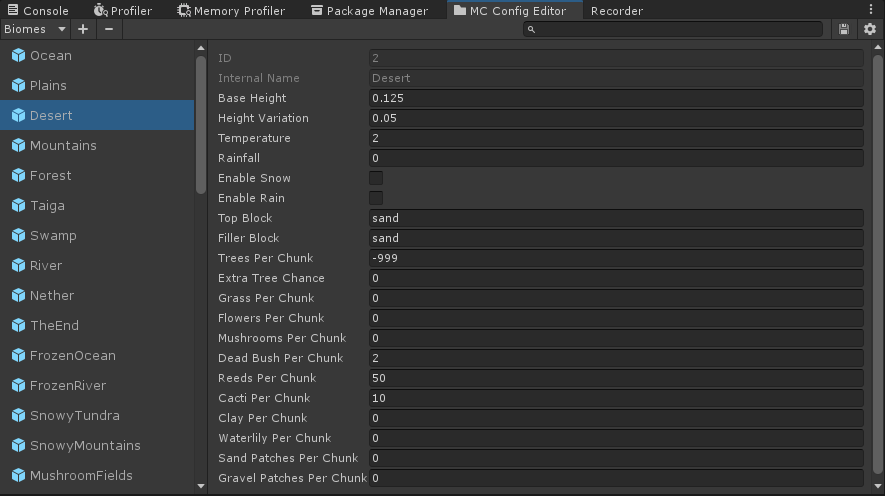Switch to the Recorder tab
This screenshot has width=885, height=496.
pos(617,10)
